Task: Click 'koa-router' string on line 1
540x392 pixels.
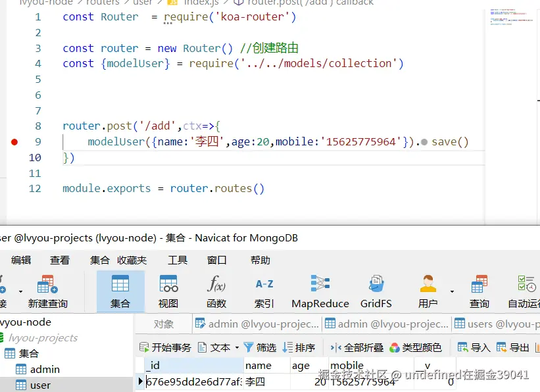Action: [252, 16]
